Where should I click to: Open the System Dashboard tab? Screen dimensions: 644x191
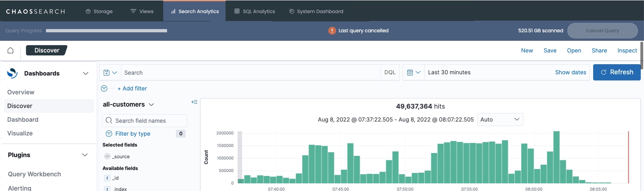coord(316,11)
